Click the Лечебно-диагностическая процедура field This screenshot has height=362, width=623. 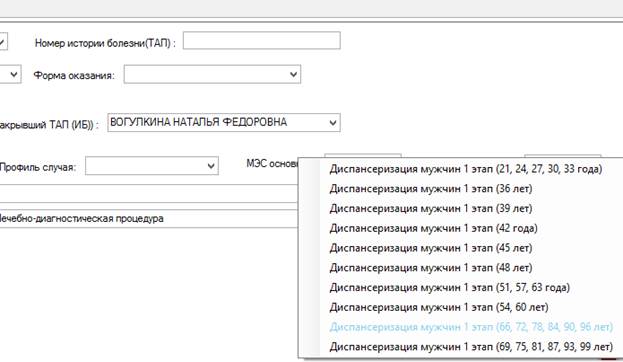(x=149, y=219)
